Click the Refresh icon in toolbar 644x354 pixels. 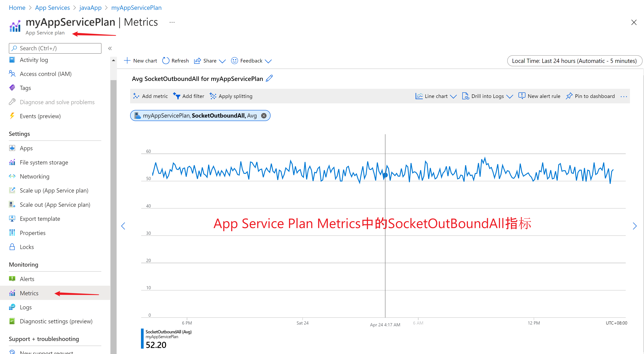pyautogui.click(x=165, y=61)
